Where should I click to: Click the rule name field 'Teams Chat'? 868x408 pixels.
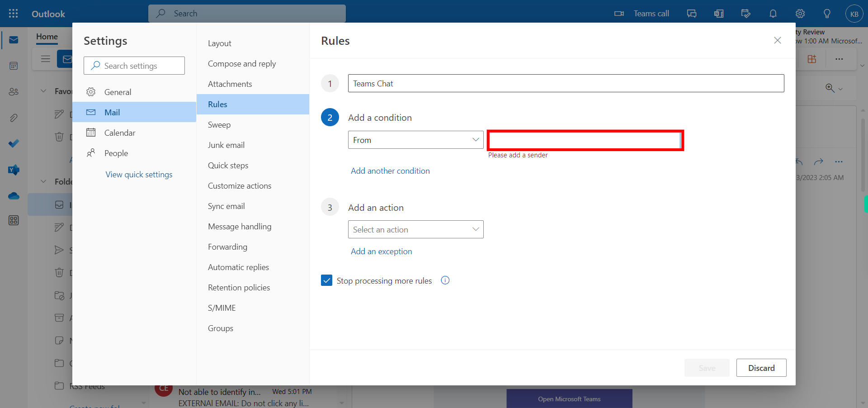[x=566, y=83]
